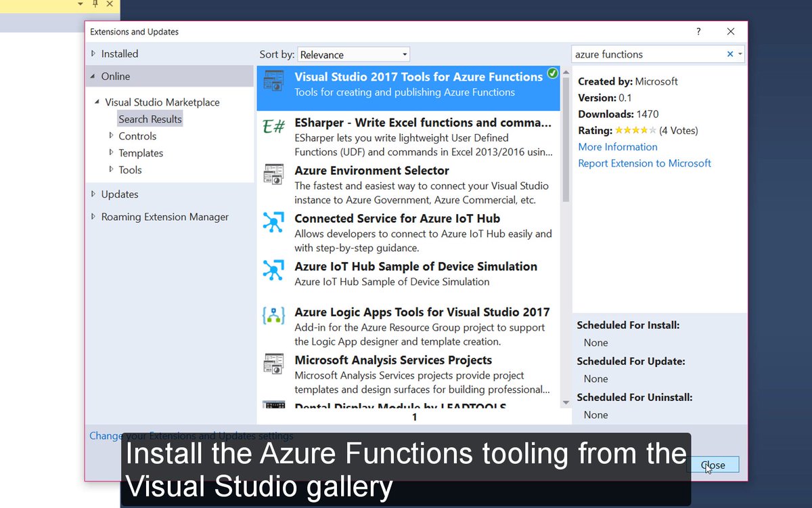
Task: Click the Connected Service for Azure IoT Hub icon
Action: [x=273, y=222]
